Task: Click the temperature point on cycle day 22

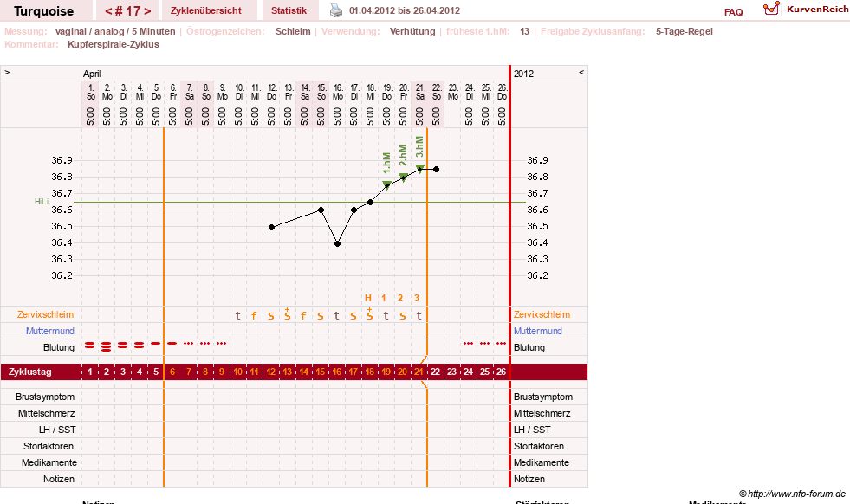Action: tap(437, 169)
